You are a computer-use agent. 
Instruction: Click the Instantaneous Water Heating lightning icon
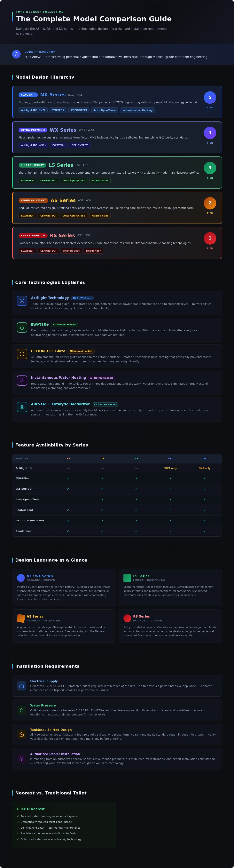pos(22,380)
